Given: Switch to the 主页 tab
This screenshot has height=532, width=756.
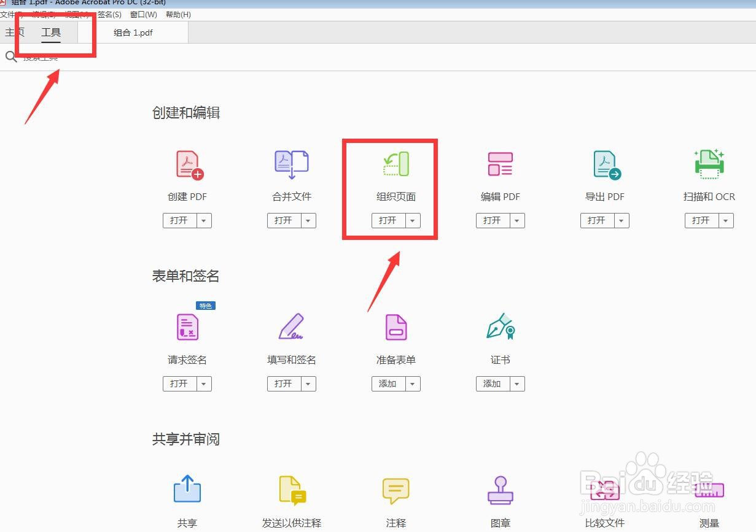Looking at the screenshot, I should [x=15, y=33].
